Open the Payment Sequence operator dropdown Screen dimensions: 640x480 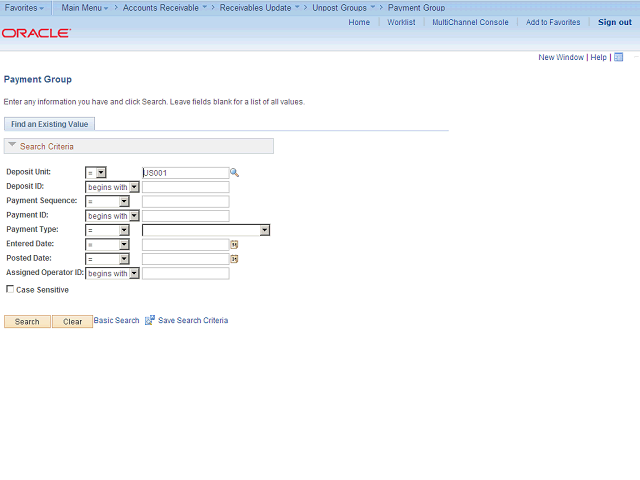pos(107,201)
